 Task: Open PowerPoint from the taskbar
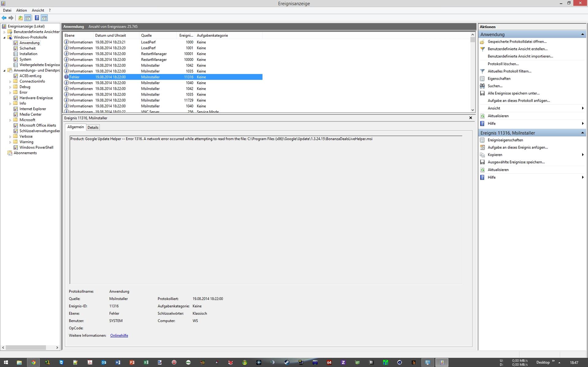click(x=132, y=362)
